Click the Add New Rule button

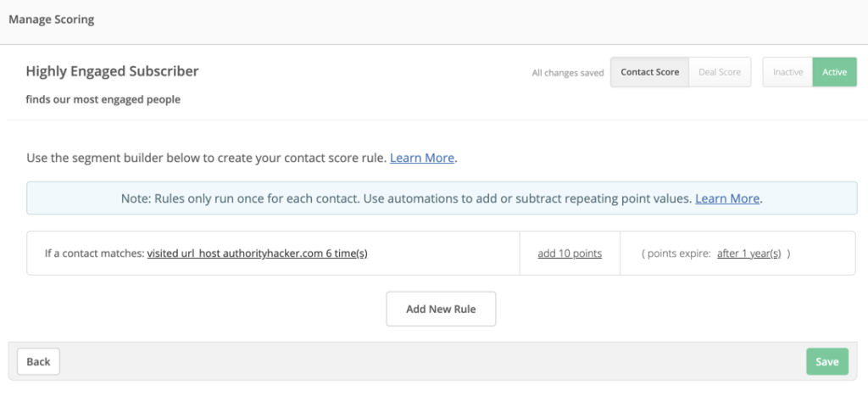(x=441, y=310)
